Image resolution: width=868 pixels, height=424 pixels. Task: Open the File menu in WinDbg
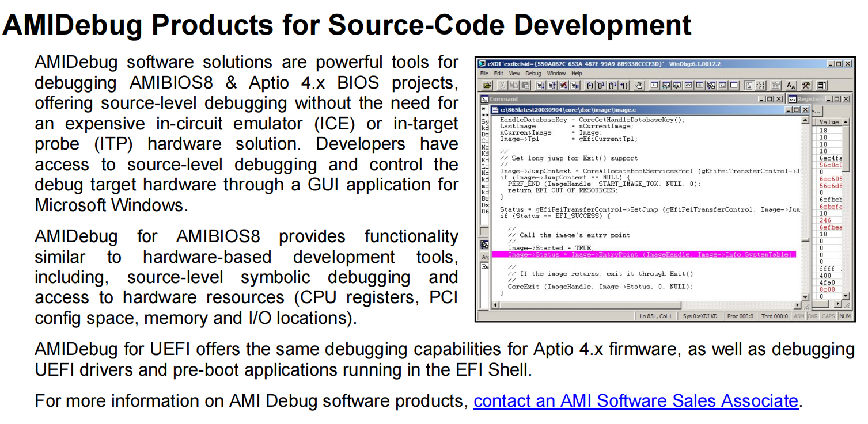pyautogui.click(x=484, y=73)
